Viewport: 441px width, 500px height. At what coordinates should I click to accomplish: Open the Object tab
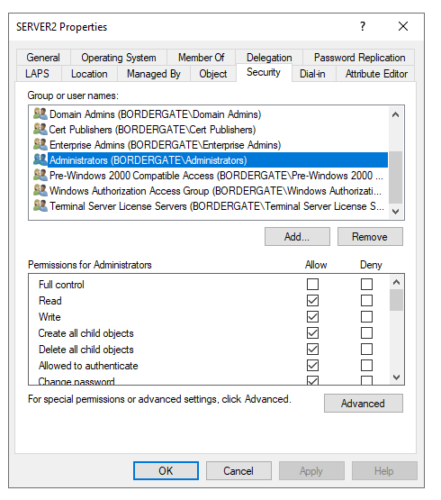213,74
